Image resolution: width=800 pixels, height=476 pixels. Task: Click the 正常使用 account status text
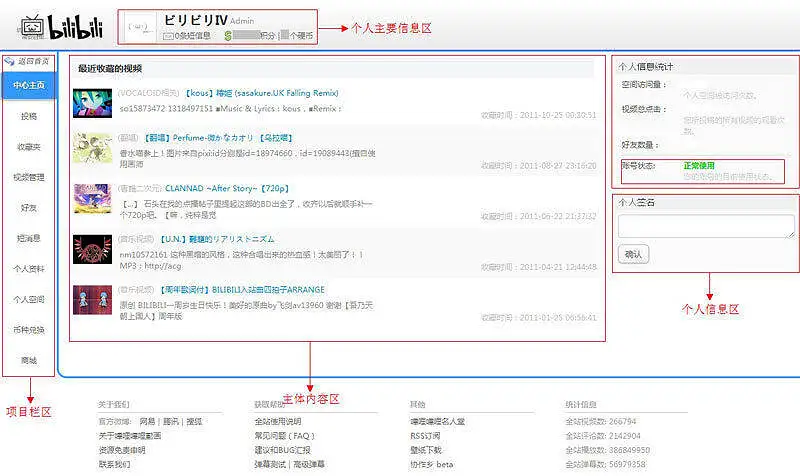tap(699, 165)
